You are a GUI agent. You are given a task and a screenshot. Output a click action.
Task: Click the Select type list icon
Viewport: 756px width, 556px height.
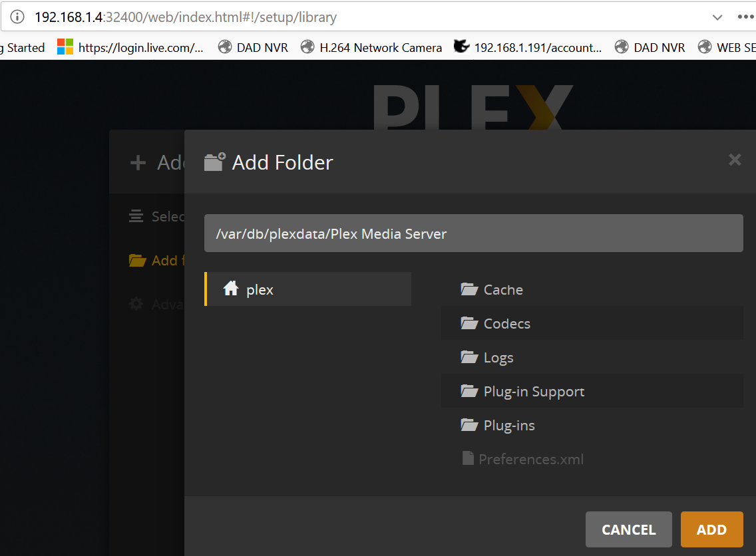click(x=136, y=216)
